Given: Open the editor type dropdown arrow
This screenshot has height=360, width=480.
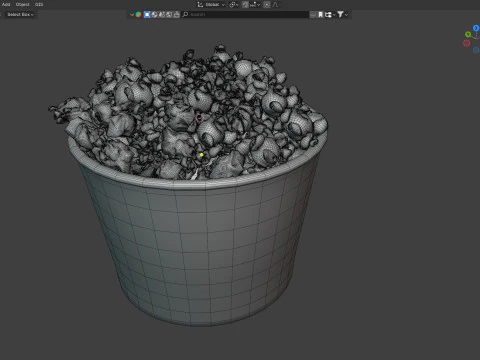Looking at the screenshot, I should point(132,14).
